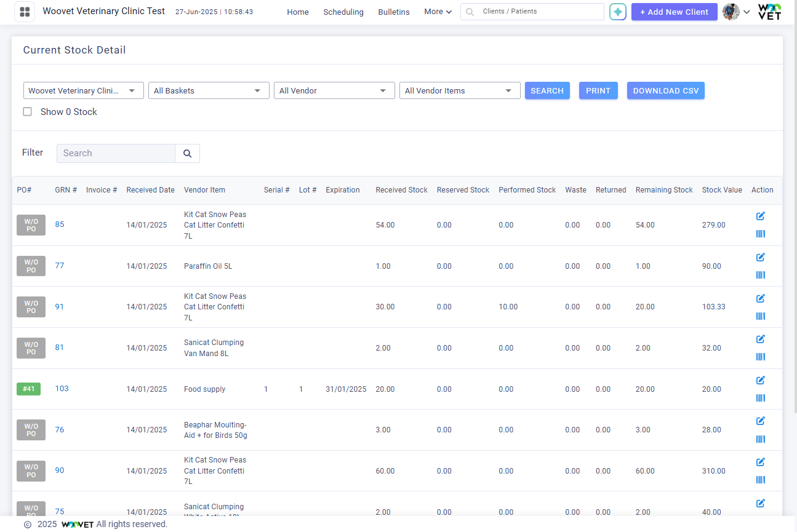This screenshot has width=797, height=532.
Task: Go to the Scheduling menu
Action: coord(343,12)
